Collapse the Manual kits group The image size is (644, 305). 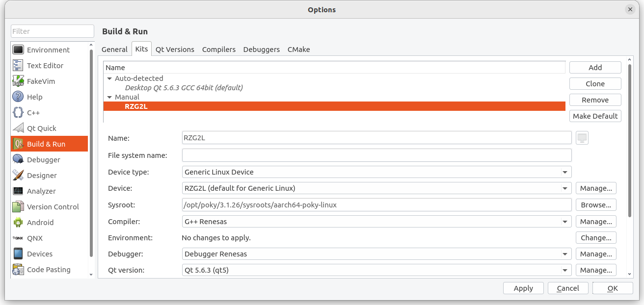[109, 97]
